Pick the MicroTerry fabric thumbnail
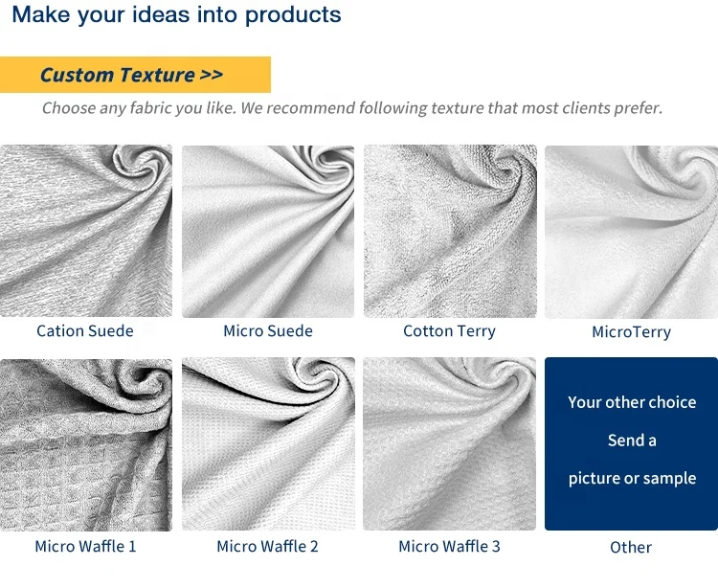This screenshot has width=718, height=588. click(631, 231)
